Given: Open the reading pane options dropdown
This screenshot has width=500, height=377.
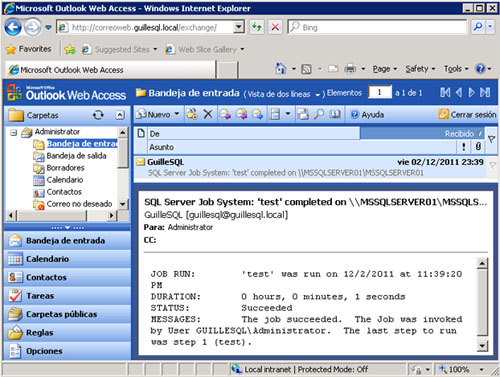Looking at the screenshot, I should click(x=288, y=114).
